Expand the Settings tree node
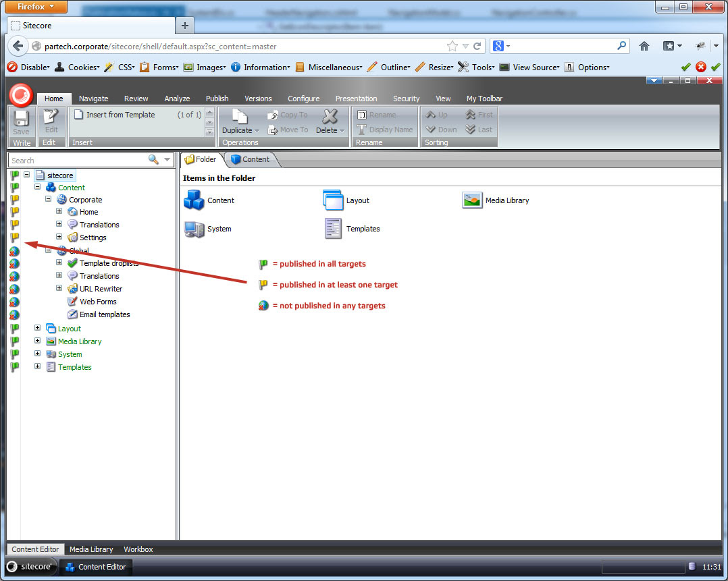Image resolution: width=728 pixels, height=581 pixels. pos(59,237)
